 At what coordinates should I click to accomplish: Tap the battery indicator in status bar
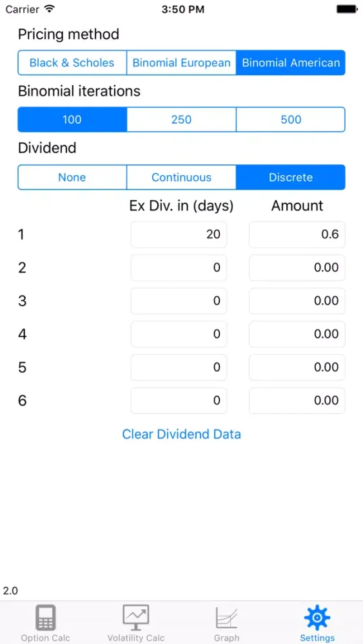coord(346,9)
